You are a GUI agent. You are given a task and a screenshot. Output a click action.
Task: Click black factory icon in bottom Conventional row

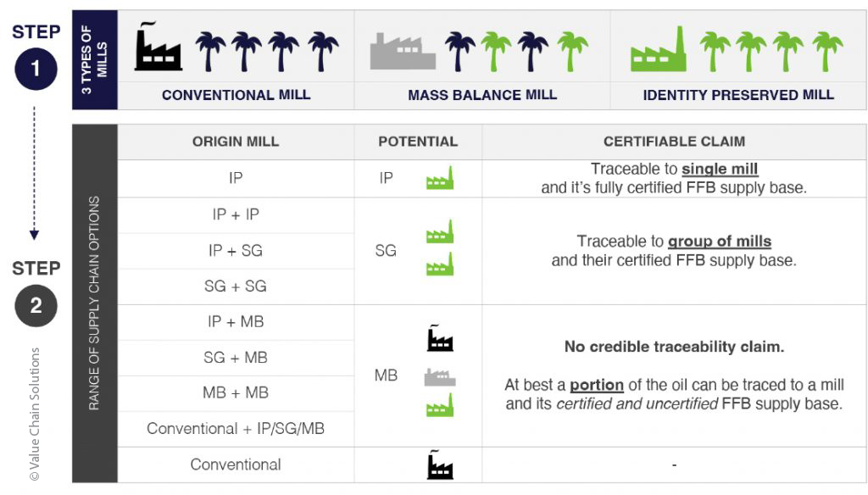tap(440, 464)
